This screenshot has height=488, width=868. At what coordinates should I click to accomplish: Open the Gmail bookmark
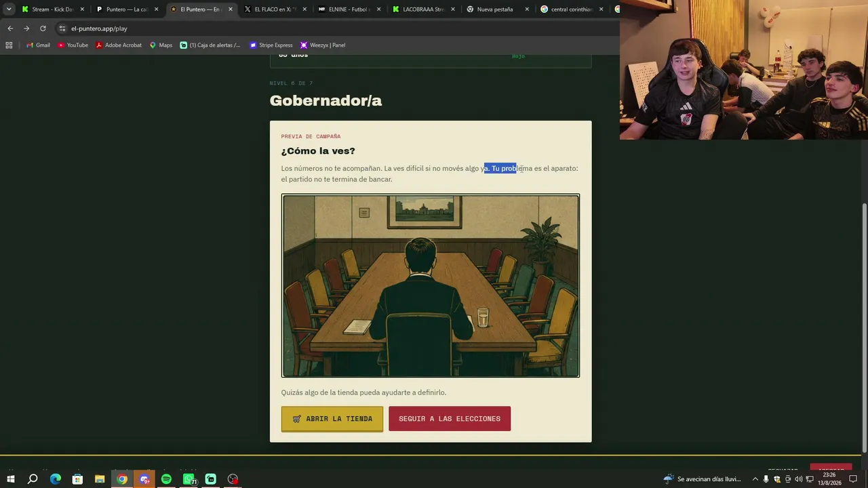38,45
